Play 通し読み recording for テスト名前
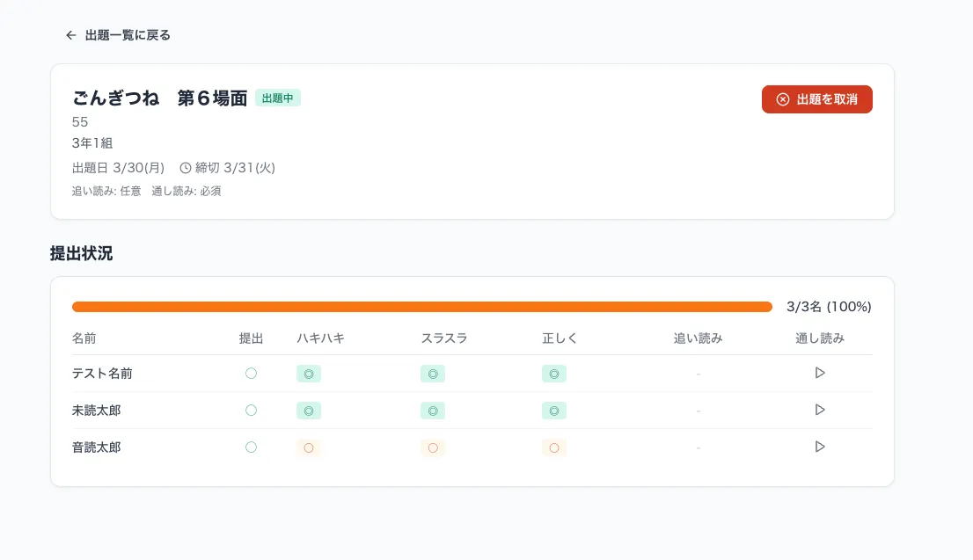The image size is (973, 560). coord(820,374)
